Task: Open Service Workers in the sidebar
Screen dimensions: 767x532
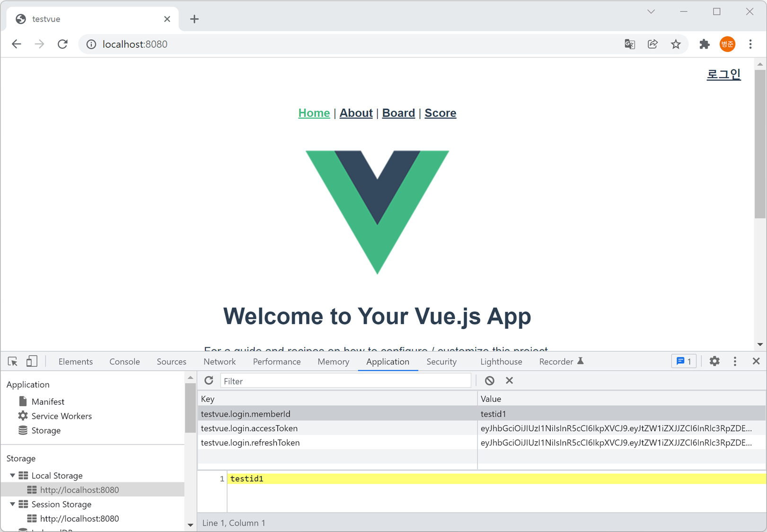Action: point(62,416)
